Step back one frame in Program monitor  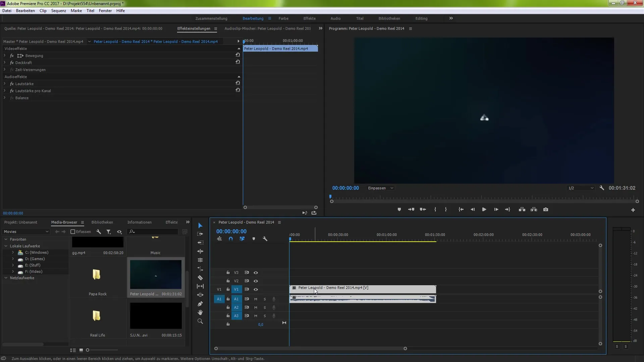(473, 209)
